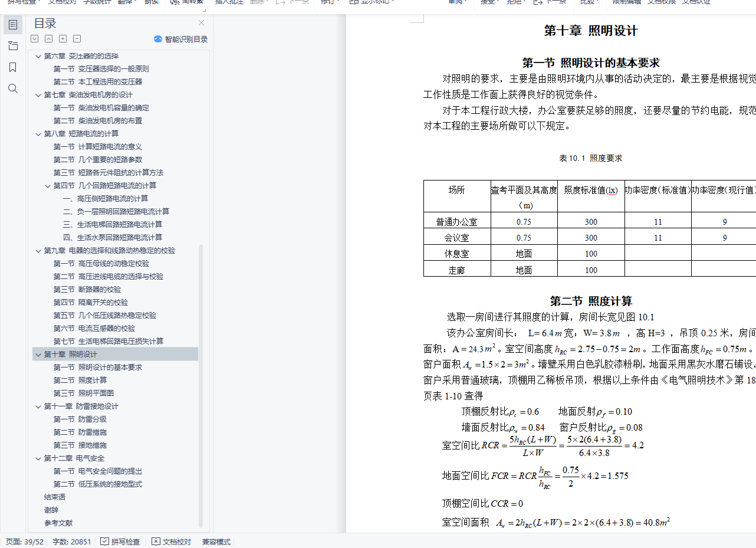Collapse the 第六章 变压器的的选择 node

(38, 56)
